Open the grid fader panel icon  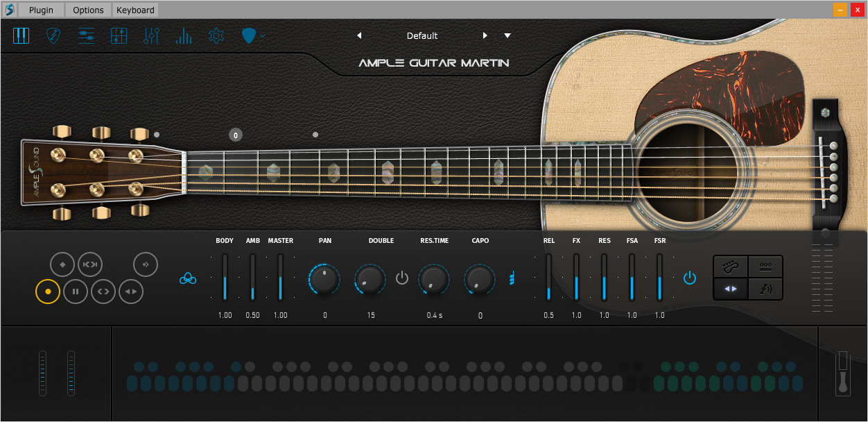(119, 35)
